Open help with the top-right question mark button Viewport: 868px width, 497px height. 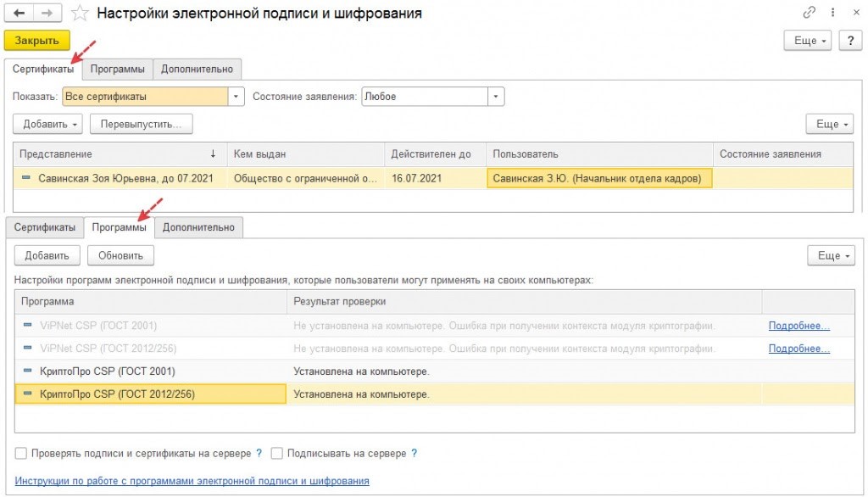pyautogui.click(x=850, y=40)
